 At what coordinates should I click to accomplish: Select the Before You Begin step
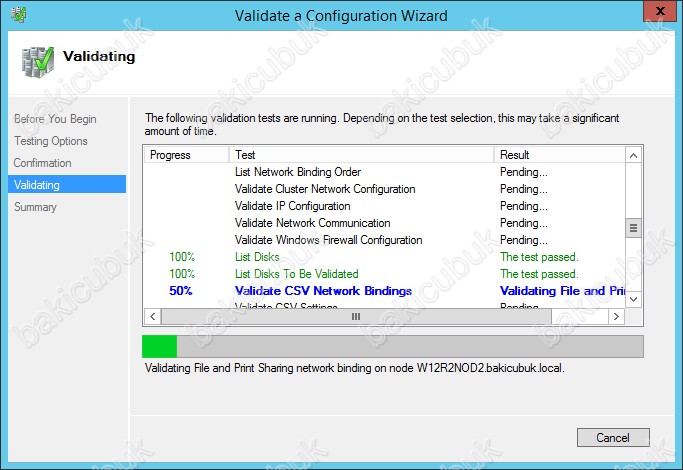point(55,119)
